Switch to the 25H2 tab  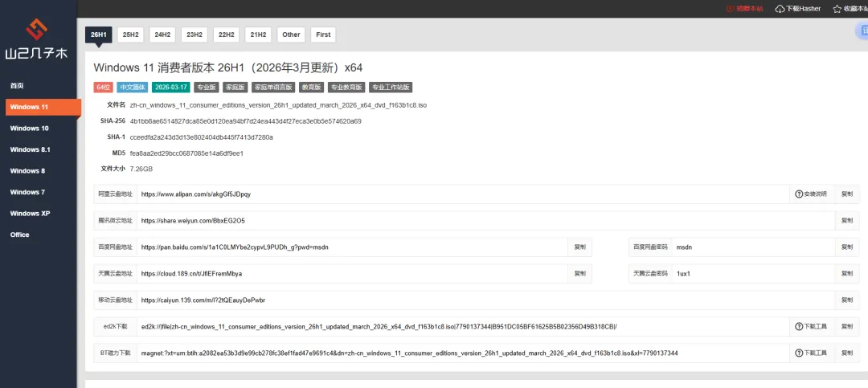[131, 35]
